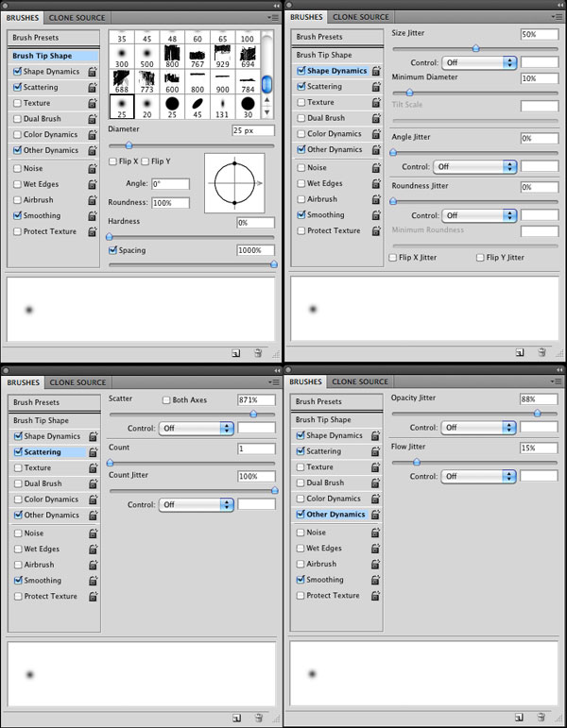This screenshot has height=728, width=567.
Task: Select Shape Dynamics label in Brush Tip Shape panel
Action: [51, 72]
